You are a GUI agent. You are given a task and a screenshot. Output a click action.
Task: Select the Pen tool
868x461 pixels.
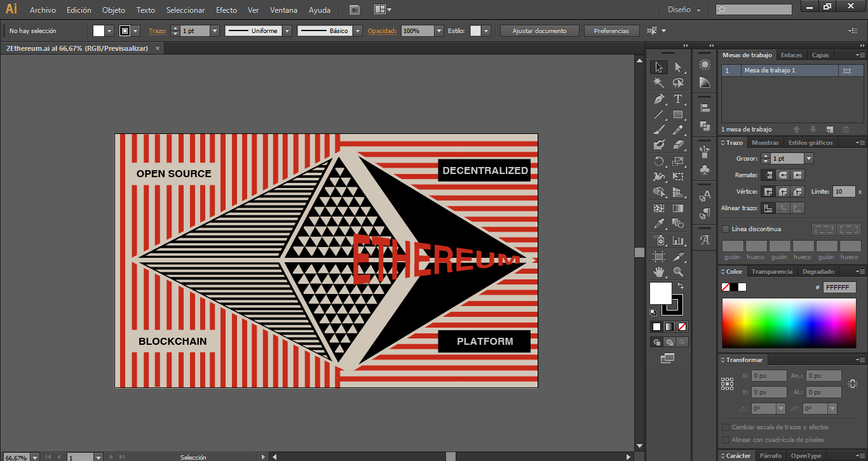click(659, 99)
